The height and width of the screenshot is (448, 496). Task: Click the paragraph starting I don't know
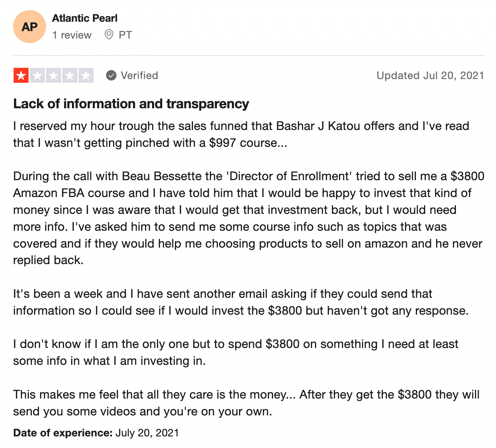[x=236, y=352]
